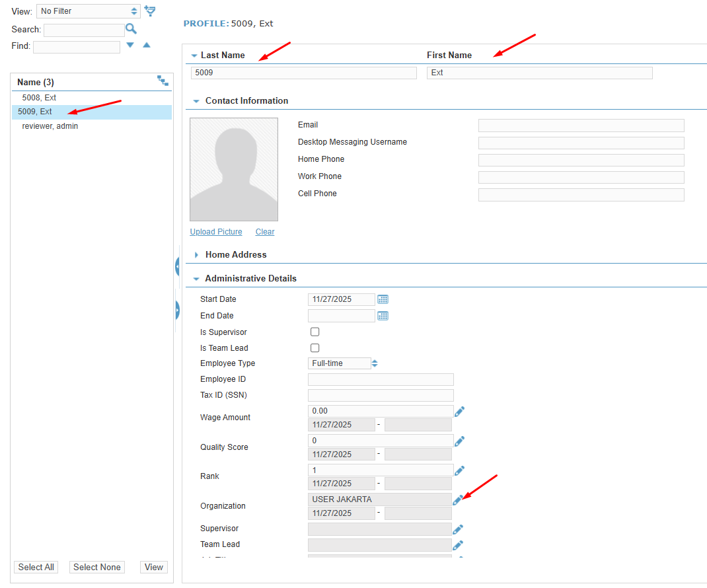This screenshot has width=707, height=588.
Task: Collapse the Contact Information section
Action: [x=197, y=101]
